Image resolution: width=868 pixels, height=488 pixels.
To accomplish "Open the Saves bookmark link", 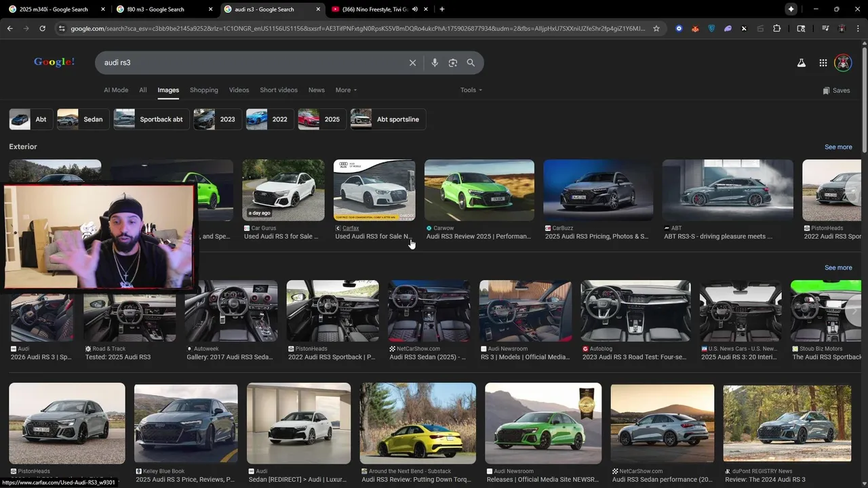I will tap(836, 90).
